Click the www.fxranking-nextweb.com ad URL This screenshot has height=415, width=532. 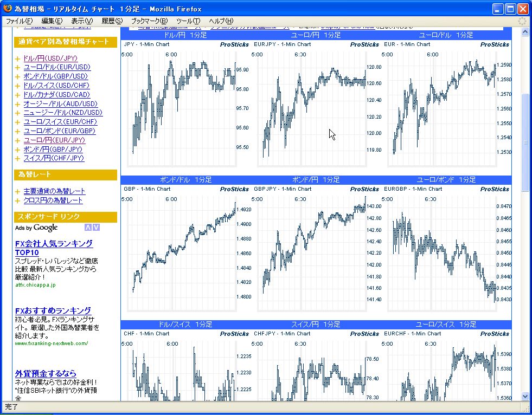tap(51, 343)
